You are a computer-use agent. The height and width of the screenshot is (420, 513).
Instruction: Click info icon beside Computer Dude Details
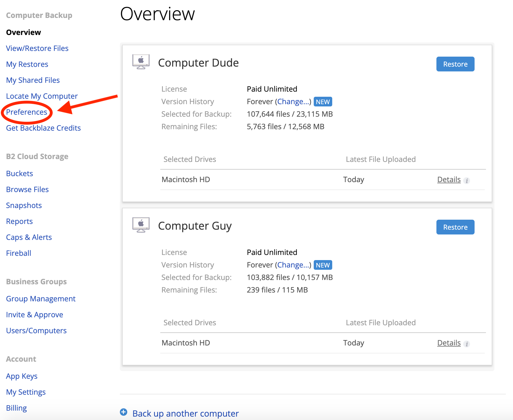467,180
